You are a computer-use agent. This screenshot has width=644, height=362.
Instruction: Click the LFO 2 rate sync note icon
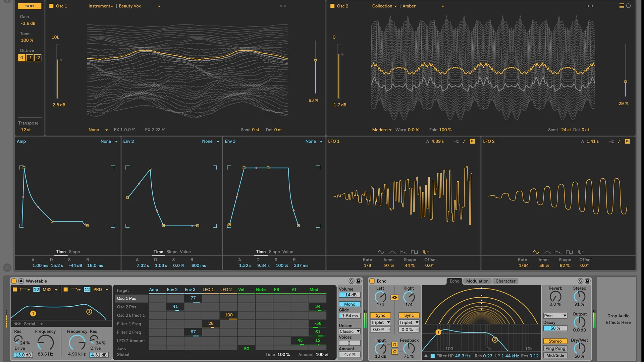(619, 141)
